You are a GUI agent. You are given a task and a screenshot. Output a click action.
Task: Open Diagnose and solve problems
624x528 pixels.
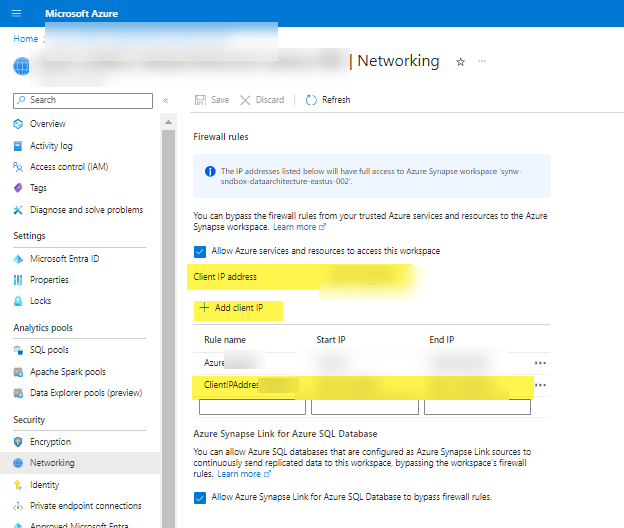pos(86,210)
